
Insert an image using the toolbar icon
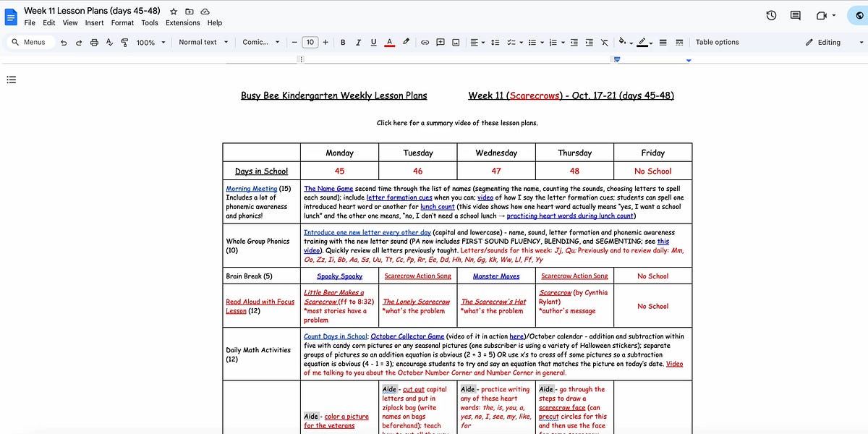[456, 42]
